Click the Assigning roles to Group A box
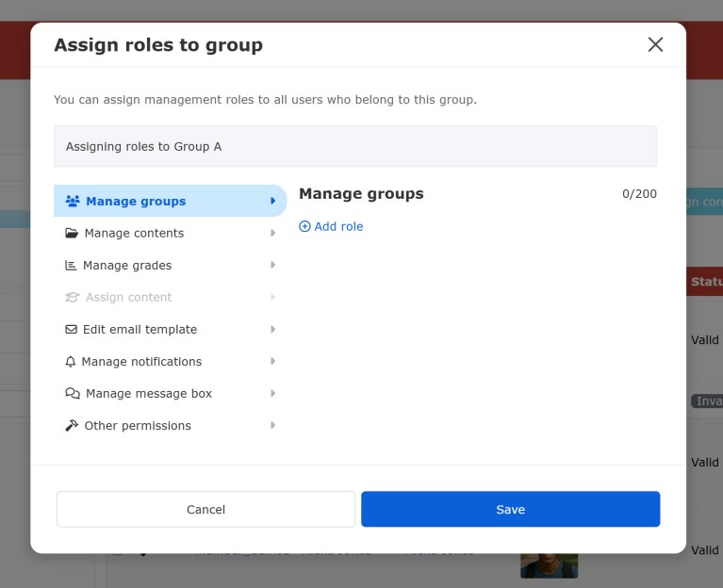The width and height of the screenshot is (723, 588). tap(355, 147)
